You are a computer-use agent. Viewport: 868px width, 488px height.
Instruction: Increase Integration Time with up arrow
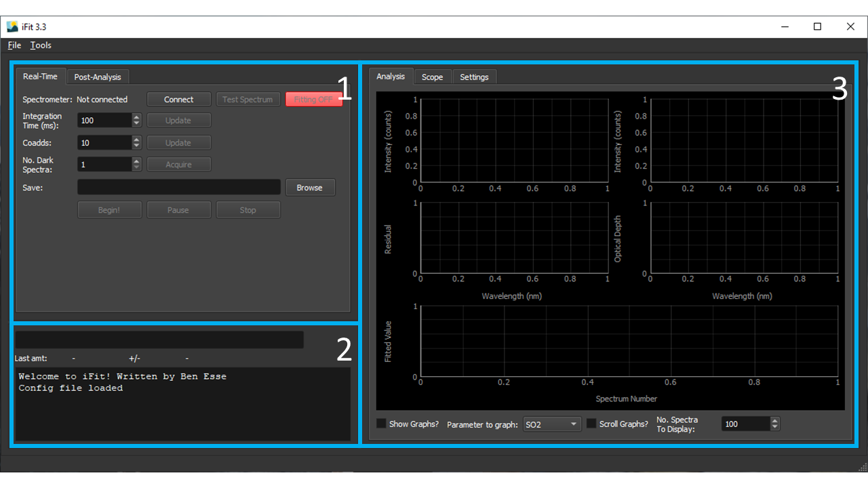tap(137, 117)
